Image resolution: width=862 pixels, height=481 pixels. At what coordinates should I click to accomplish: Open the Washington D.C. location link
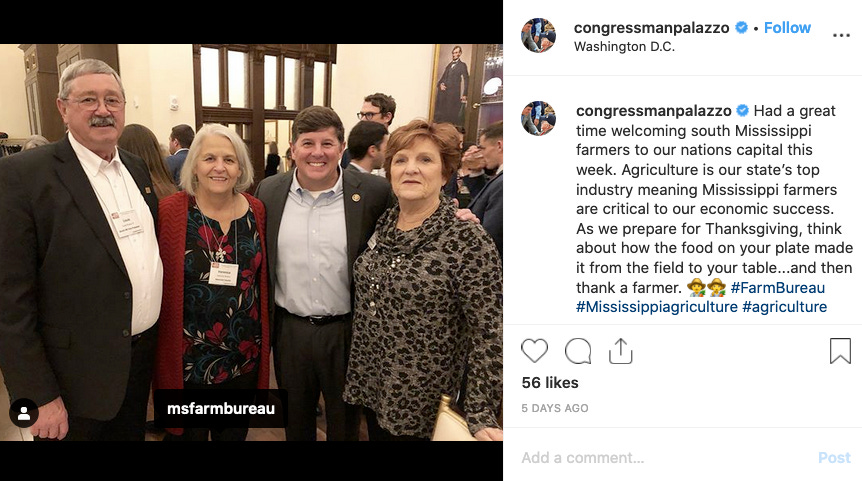(x=624, y=47)
